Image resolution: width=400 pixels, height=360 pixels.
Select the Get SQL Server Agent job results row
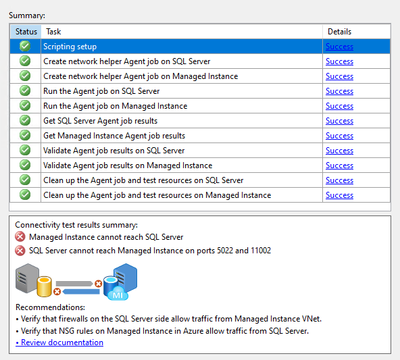click(x=200, y=121)
